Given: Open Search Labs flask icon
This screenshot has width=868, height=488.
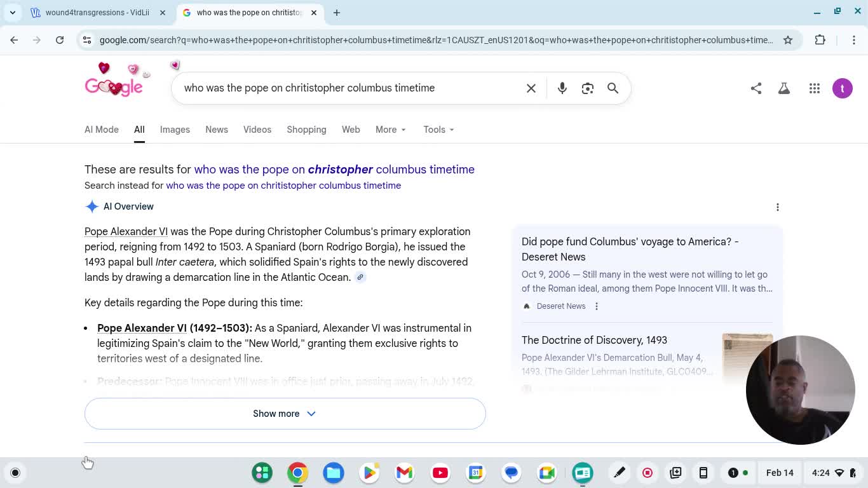Looking at the screenshot, I should 784,88.
